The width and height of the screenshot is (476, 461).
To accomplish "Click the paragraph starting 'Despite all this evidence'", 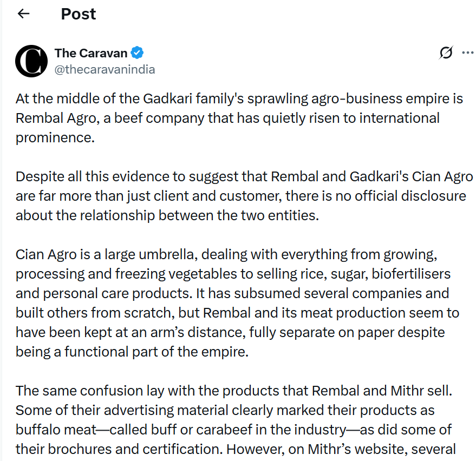I will click(x=244, y=196).
